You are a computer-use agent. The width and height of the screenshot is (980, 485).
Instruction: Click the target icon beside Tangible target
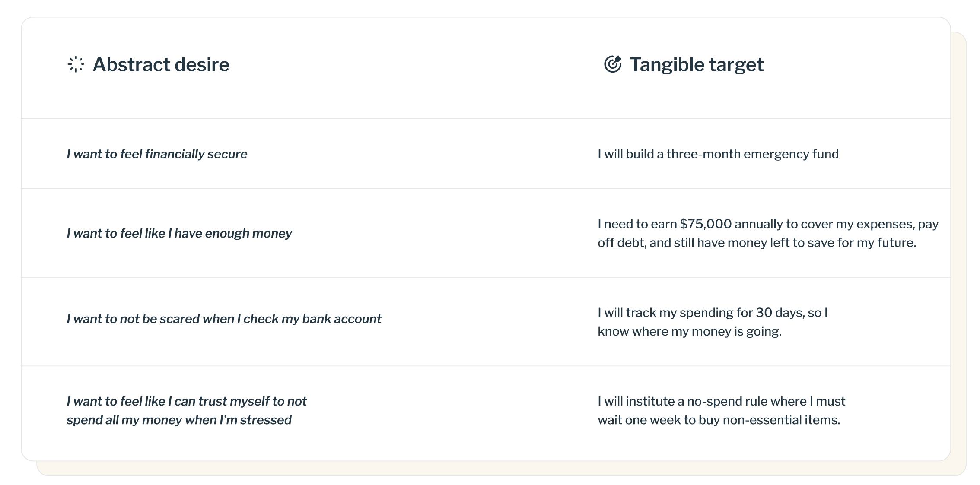(613, 64)
